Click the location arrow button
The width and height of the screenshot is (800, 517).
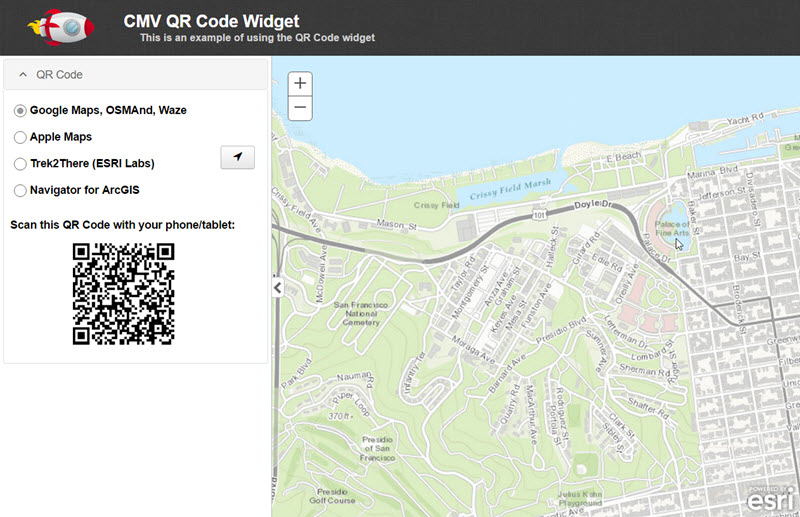(237, 157)
